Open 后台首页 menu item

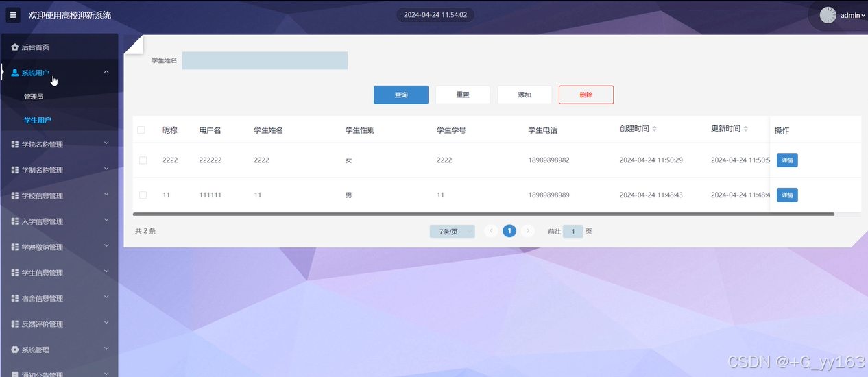tap(60, 47)
